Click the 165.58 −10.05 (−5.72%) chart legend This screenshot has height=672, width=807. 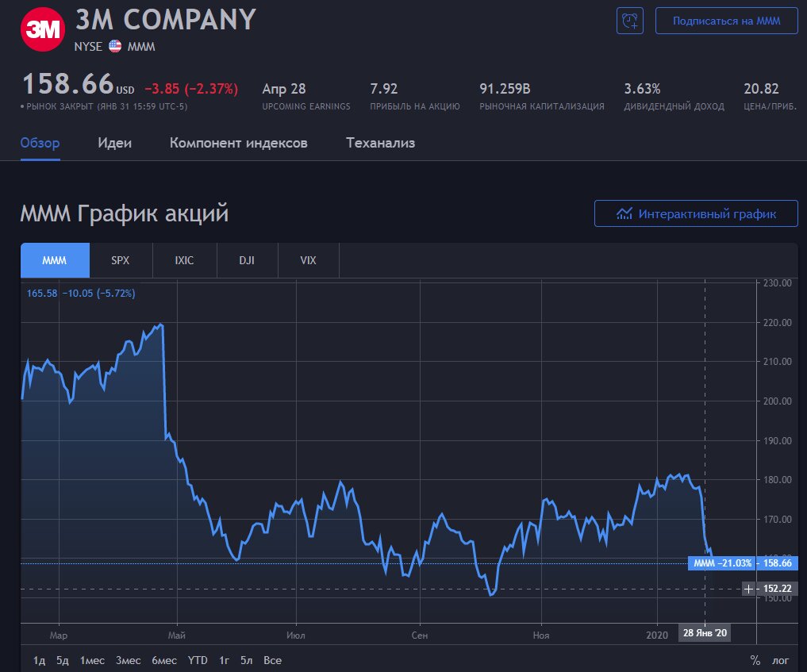coord(81,294)
